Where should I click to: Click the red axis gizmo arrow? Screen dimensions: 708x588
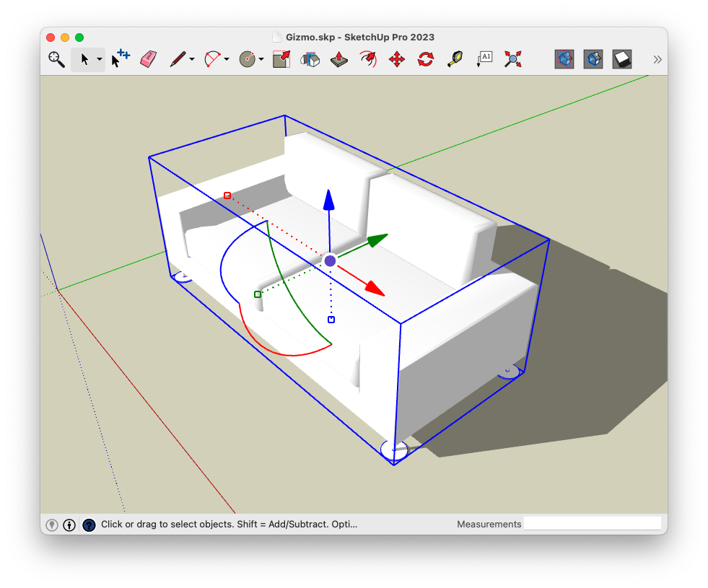point(374,289)
